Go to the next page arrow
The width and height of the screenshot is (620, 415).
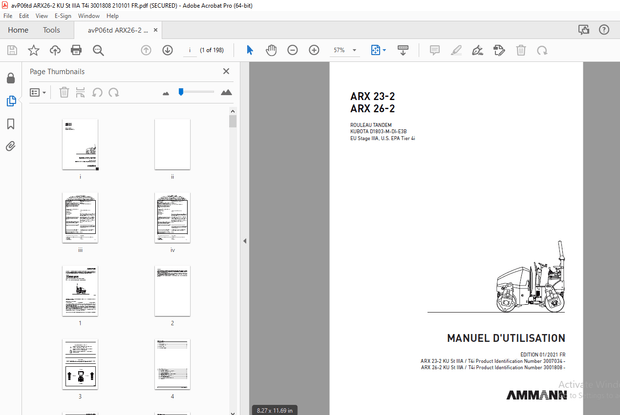point(167,50)
